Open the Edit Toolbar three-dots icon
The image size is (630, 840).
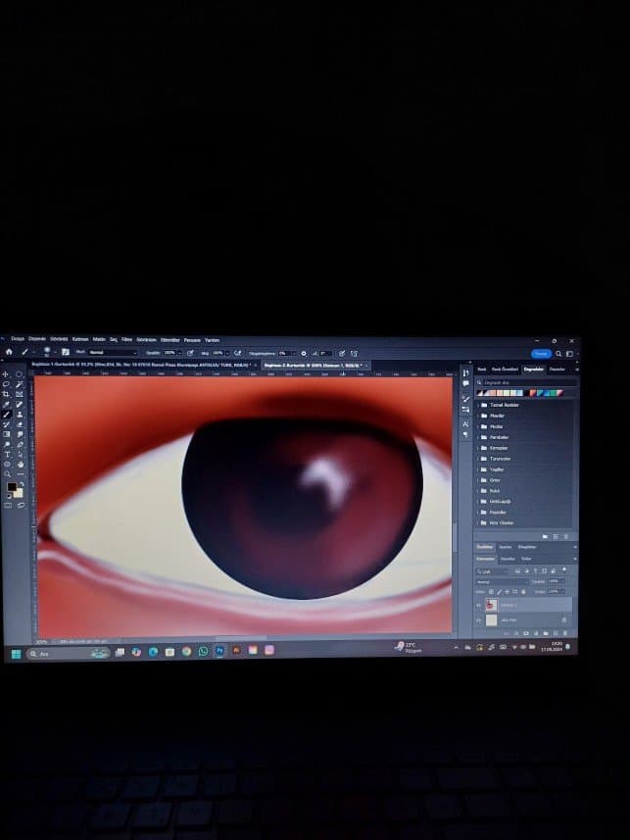click(x=21, y=474)
